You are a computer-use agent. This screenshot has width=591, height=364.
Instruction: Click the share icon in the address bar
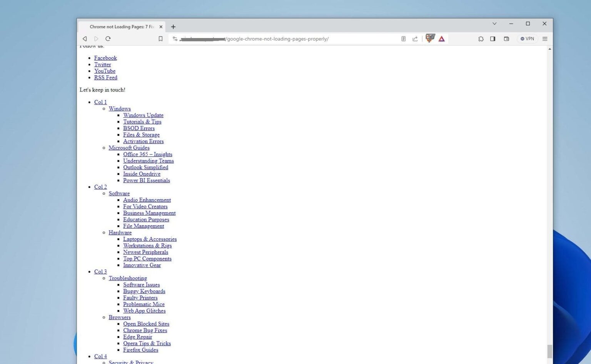click(415, 38)
